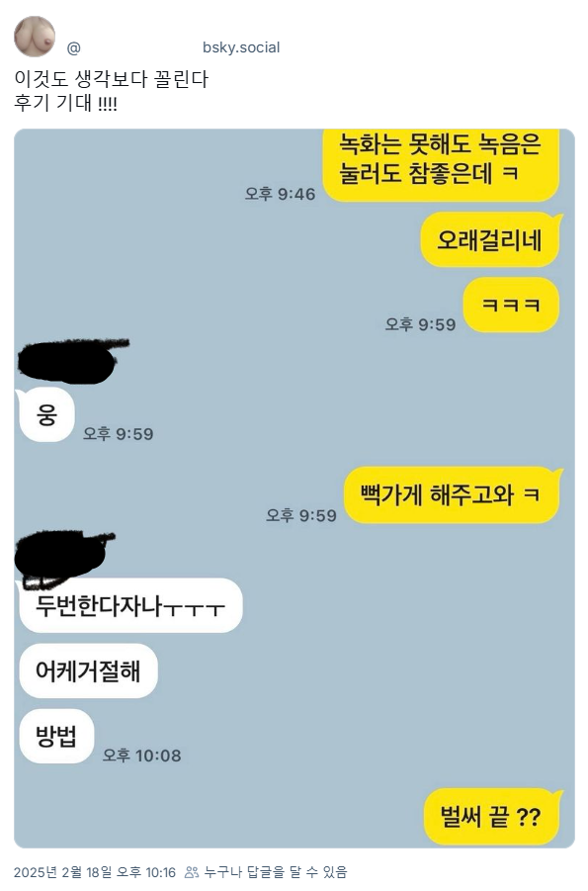Click the white '웅' chat bubble

[46, 414]
